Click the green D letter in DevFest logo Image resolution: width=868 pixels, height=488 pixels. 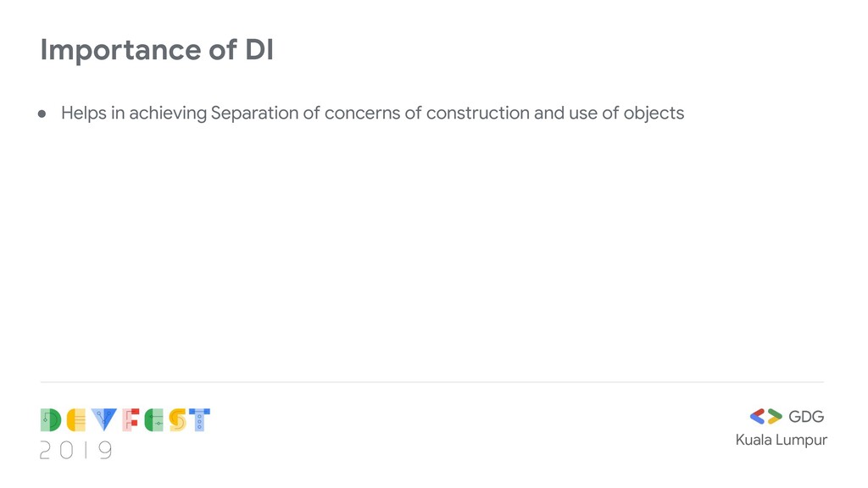[50, 420]
